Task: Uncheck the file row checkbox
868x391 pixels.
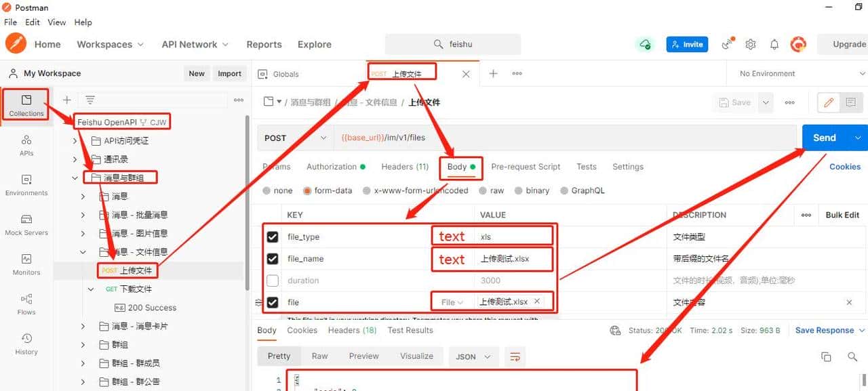Action: click(x=273, y=302)
